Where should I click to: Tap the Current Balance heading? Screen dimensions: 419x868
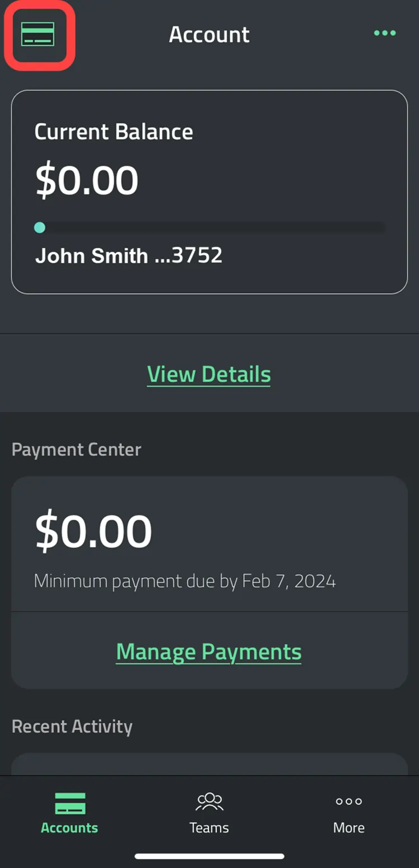[114, 132]
